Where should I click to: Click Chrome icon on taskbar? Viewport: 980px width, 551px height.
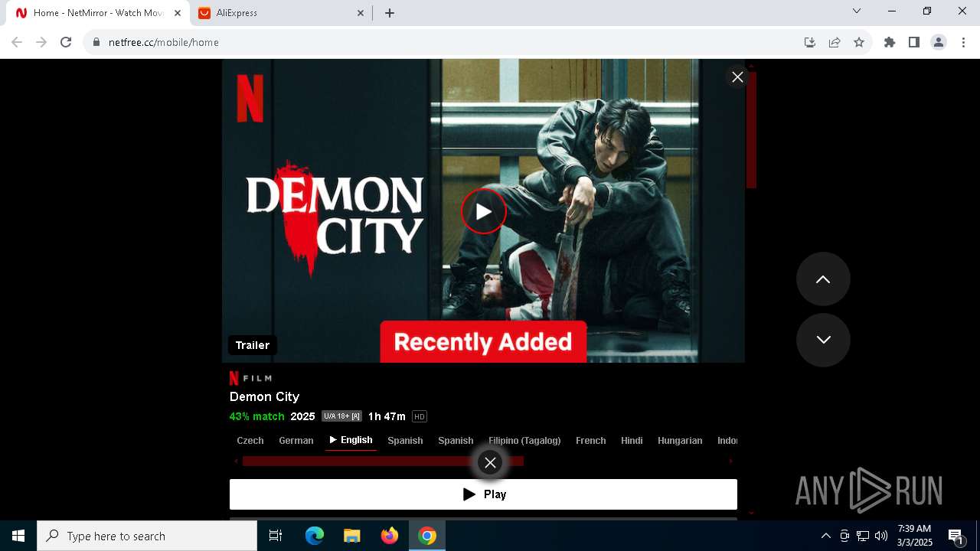(427, 536)
